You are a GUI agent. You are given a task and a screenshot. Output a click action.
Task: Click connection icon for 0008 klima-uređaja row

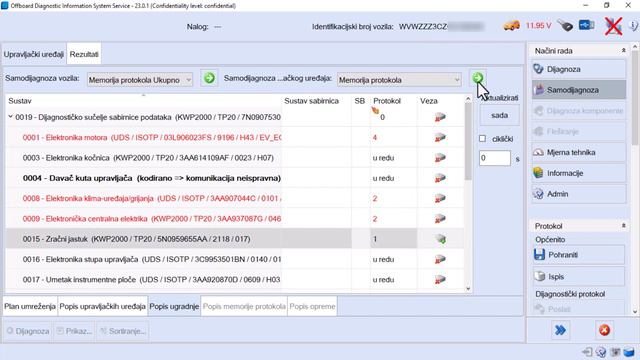coord(440,198)
